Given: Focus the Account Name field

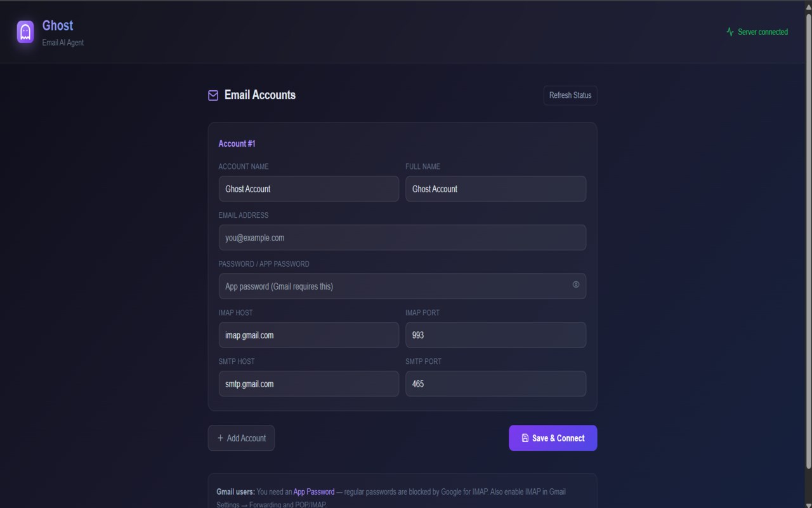Looking at the screenshot, I should point(308,189).
